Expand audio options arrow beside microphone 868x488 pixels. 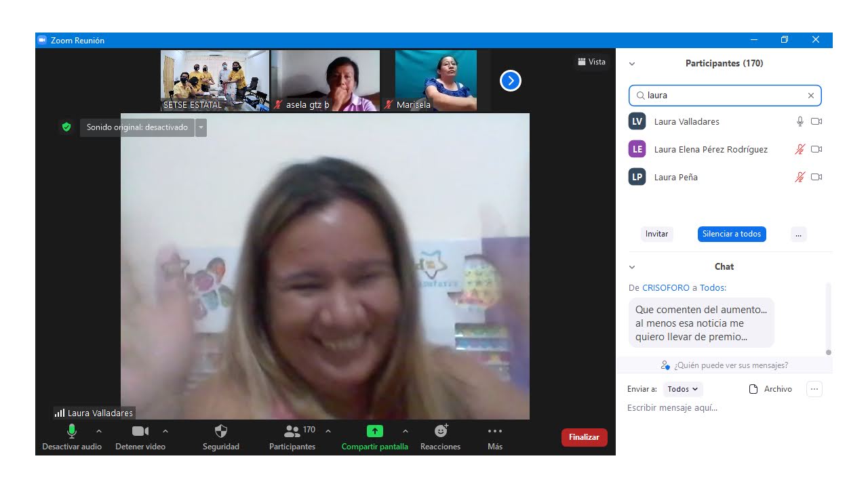[x=99, y=431]
